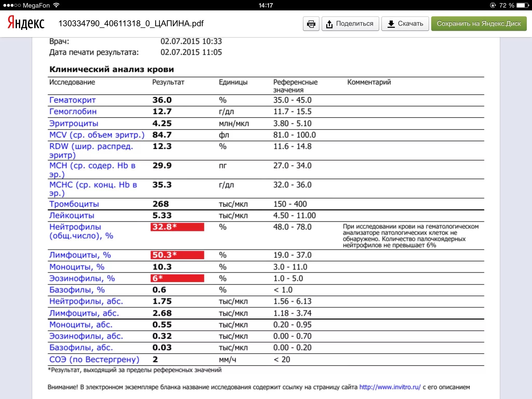
Task: Tap the 14:17 clock in status bar
Action: point(266,5)
